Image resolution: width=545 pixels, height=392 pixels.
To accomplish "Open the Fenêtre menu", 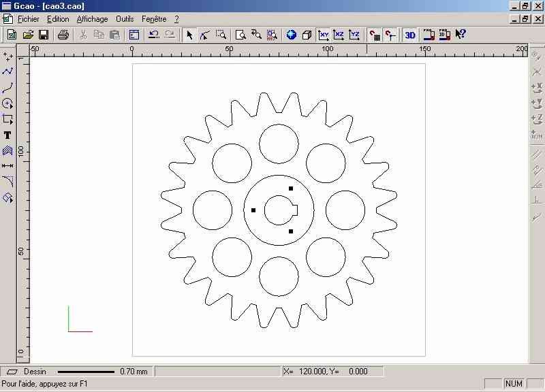I will coord(154,19).
